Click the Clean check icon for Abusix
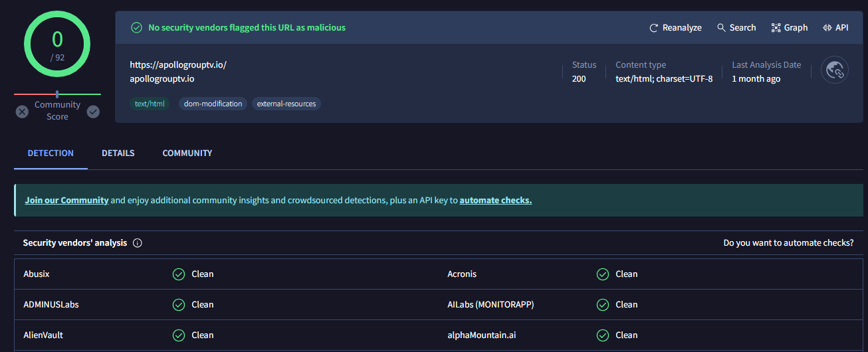This screenshot has height=352, width=868. tap(179, 274)
